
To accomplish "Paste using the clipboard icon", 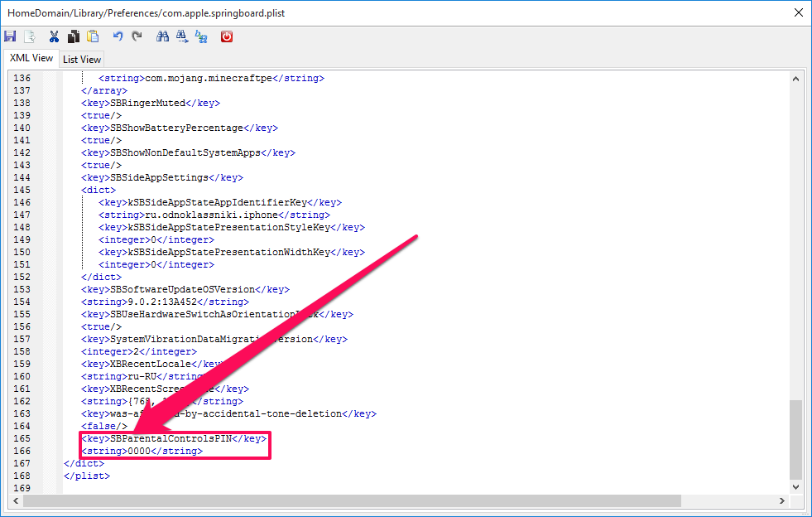I will pyautogui.click(x=93, y=36).
